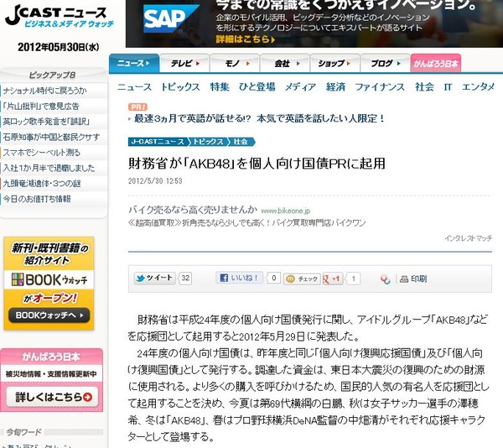Switch to the モノ tab
Screen dimensions: 503x448
click(x=235, y=64)
